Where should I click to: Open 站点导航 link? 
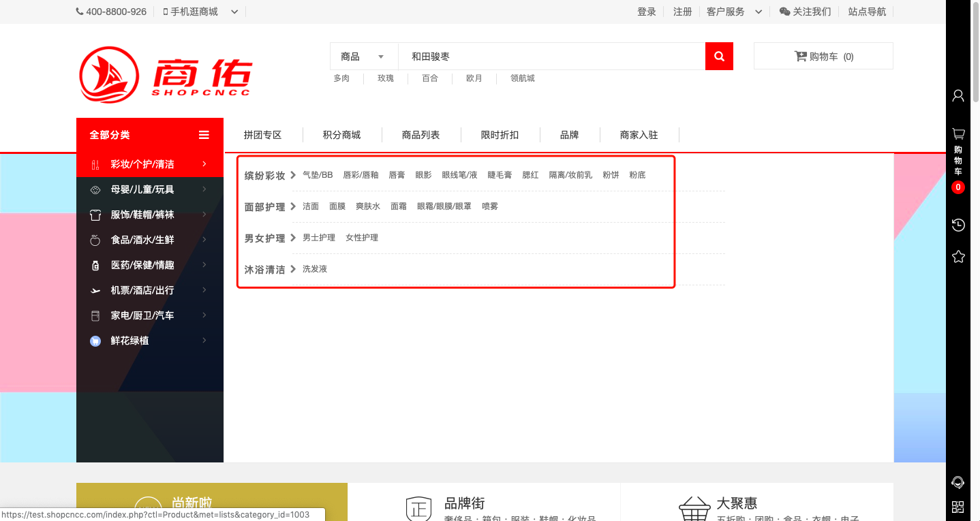click(868, 12)
